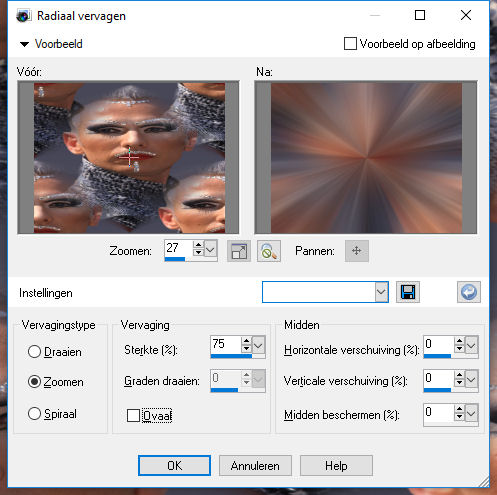This screenshot has height=495, width=497.
Task: Open the Sterkte slider dropdown arrow
Action: (258, 345)
